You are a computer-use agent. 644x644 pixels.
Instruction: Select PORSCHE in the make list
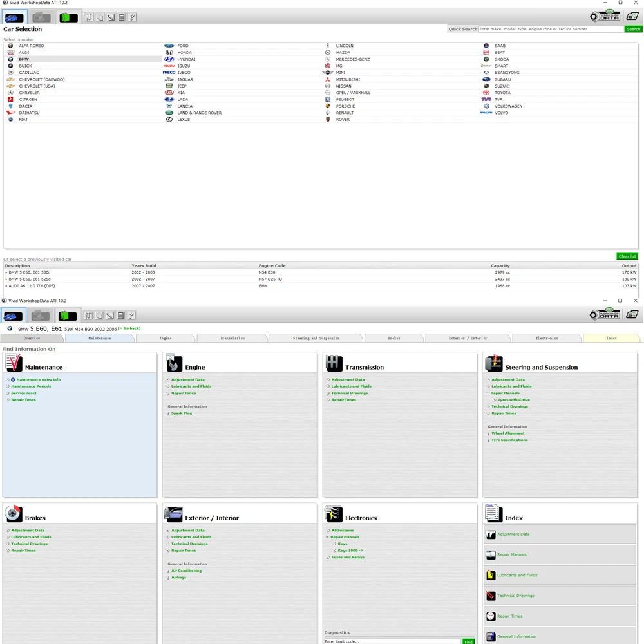pos(345,106)
